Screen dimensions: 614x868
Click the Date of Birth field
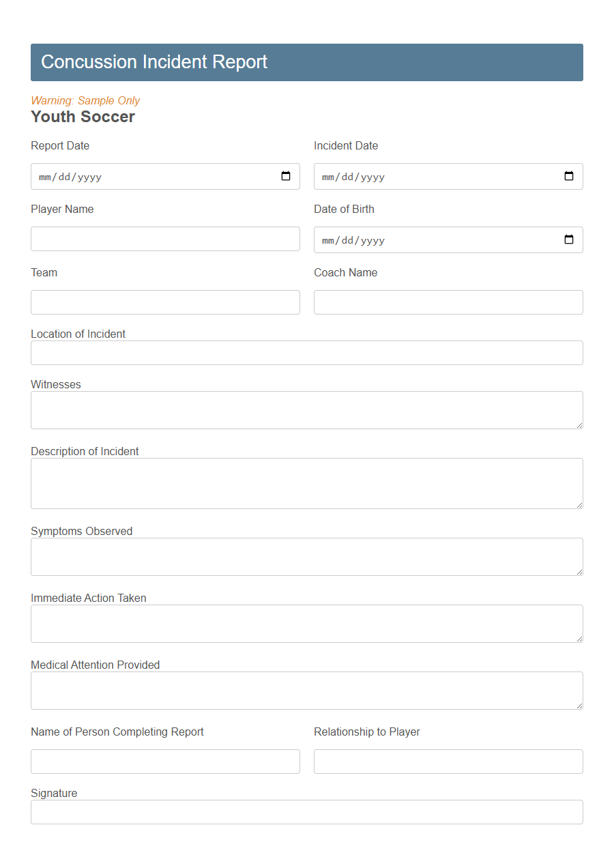click(x=423, y=240)
